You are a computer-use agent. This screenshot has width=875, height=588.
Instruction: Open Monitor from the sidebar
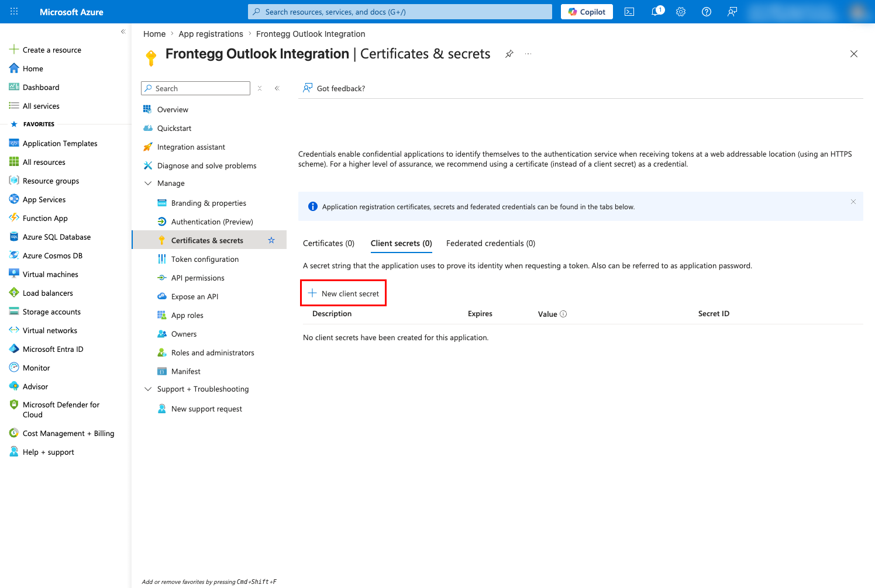pyautogui.click(x=36, y=368)
